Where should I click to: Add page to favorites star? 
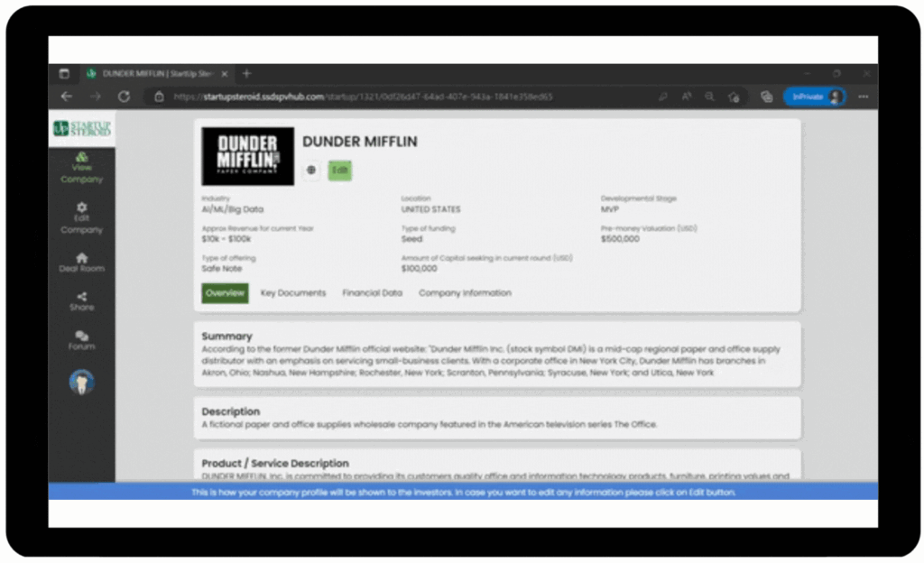click(x=734, y=97)
